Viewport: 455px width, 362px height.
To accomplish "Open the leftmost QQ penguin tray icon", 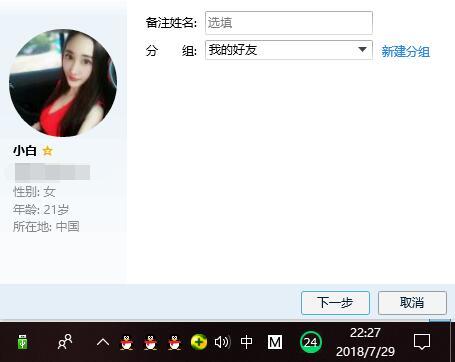I will [x=127, y=342].
